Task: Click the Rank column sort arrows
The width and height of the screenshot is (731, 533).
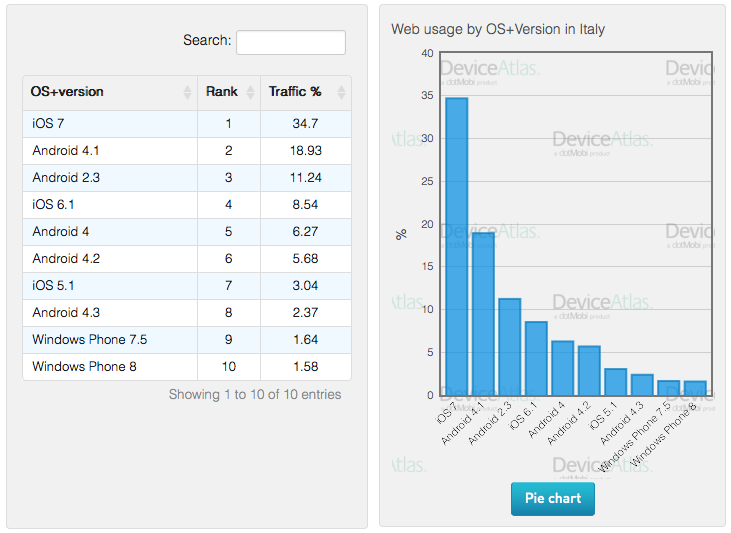Action: 250,93
